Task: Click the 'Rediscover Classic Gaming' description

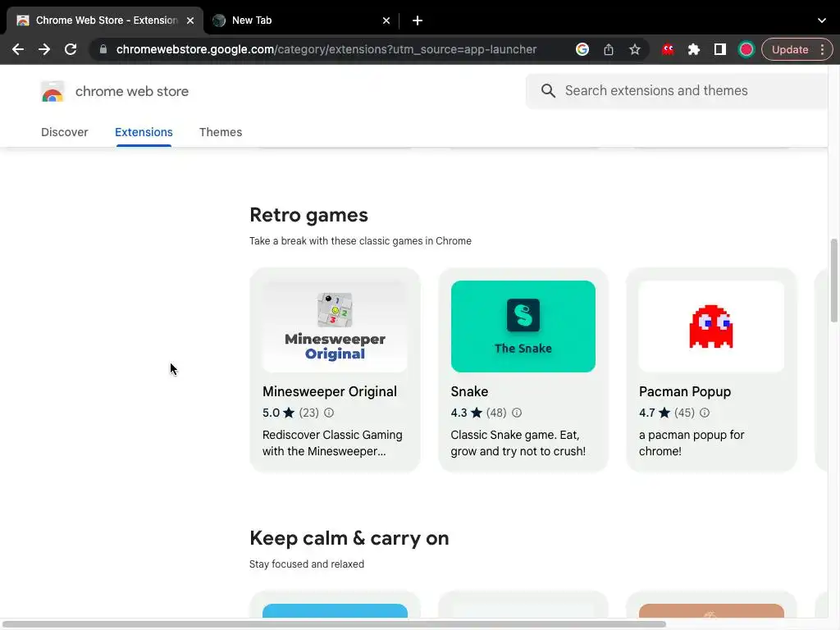Action: 332,443
